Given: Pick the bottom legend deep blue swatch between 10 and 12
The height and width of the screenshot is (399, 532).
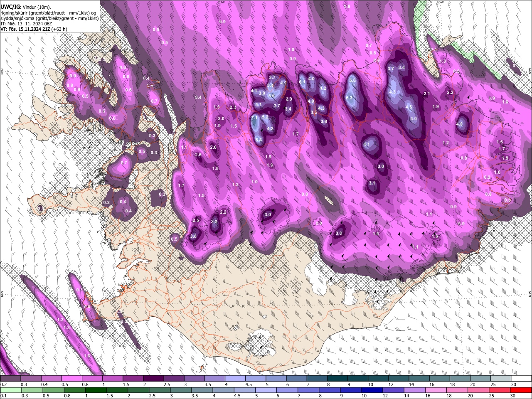Looking at the screenshot, I should point(372,390).
